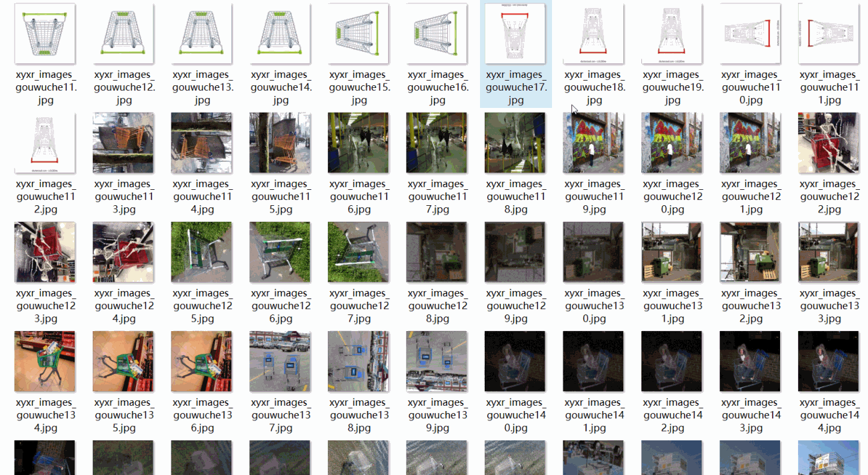The width and height of the screenshot is (868, 475).
Task: Select xyxr_images_gouwuche125.jpg cart on grass
Action: click(x=202, y=252)
